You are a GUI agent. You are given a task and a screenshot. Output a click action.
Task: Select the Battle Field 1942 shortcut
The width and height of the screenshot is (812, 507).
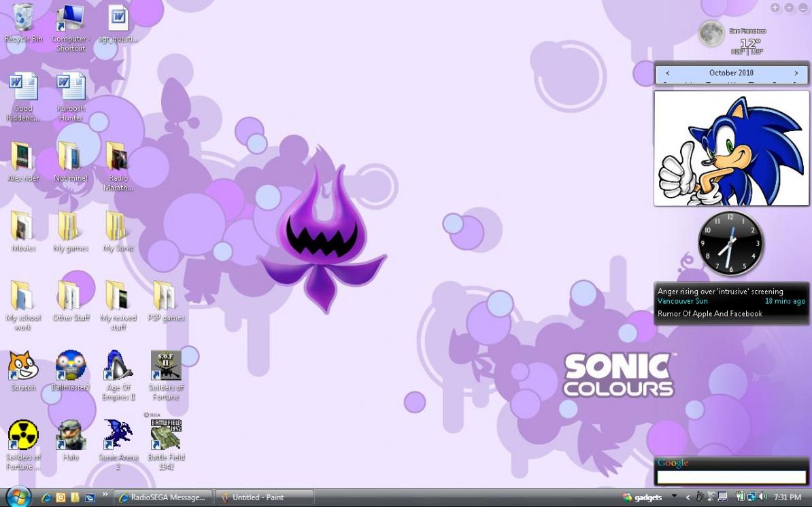tap(166, 445)
